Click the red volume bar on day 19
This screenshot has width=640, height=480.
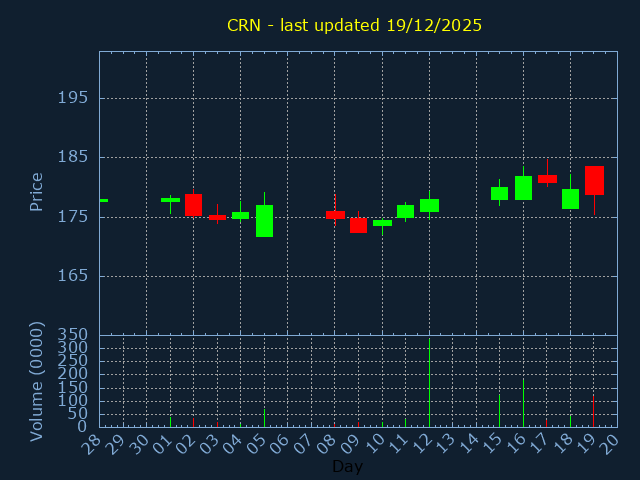(593, 411)
